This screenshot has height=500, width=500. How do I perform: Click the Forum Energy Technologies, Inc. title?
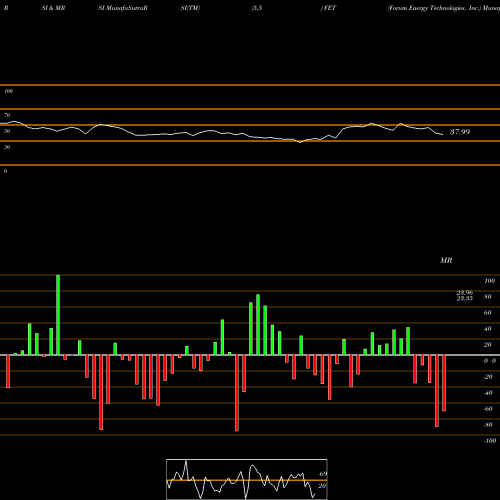pyautogui.click(x=434, y=8)
